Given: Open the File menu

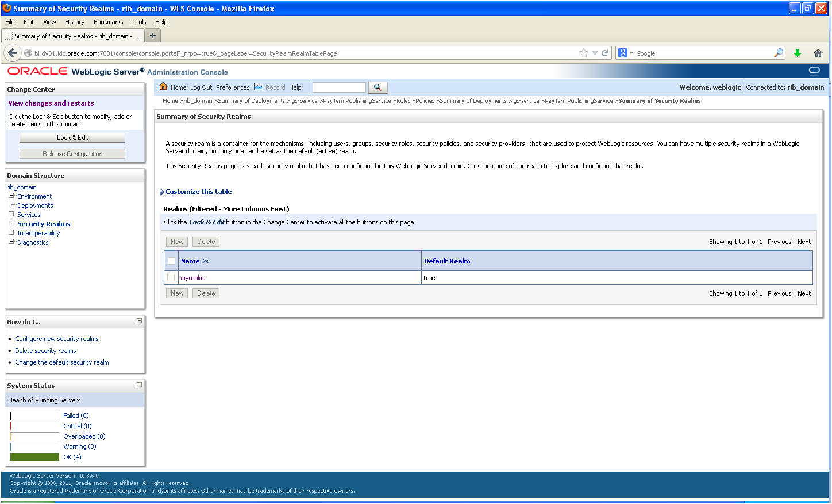Looking at the screenshot, I should 10,22.
